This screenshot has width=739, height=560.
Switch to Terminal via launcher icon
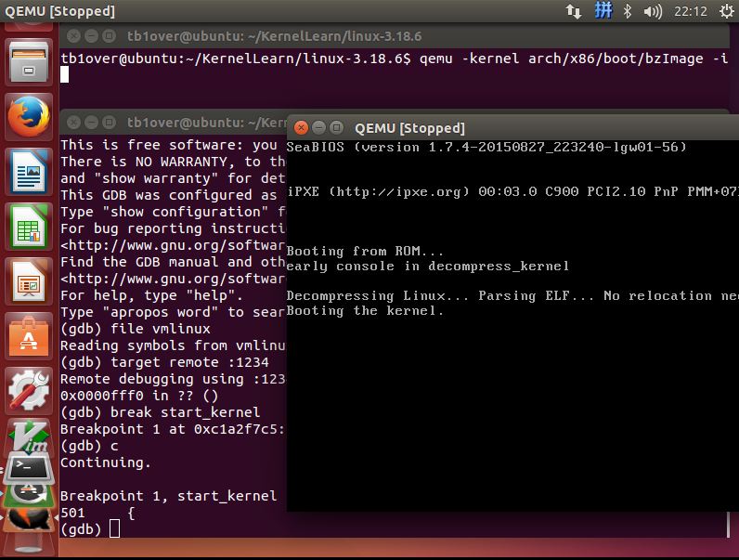coord(28,467)
